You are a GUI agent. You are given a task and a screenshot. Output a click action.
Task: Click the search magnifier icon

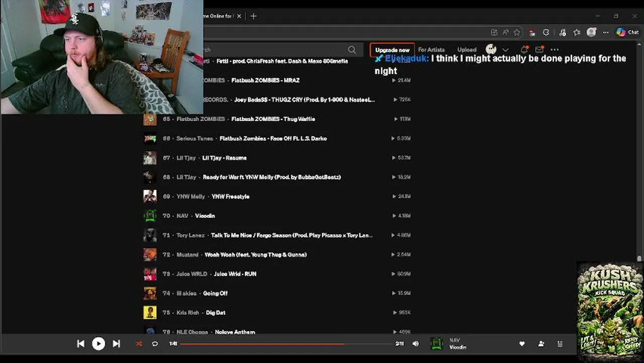click(x=352, y=50)
